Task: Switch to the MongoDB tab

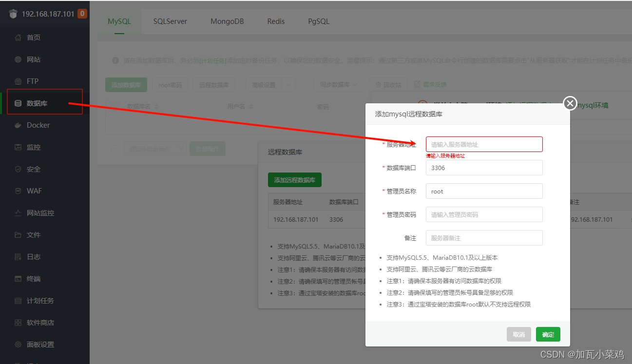Action: pos(227,21)
